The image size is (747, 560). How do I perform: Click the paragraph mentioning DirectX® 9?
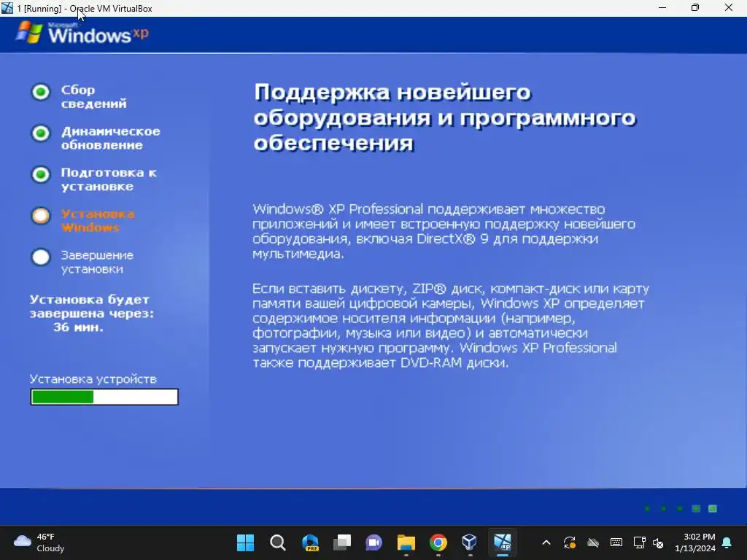pos(444,231)
